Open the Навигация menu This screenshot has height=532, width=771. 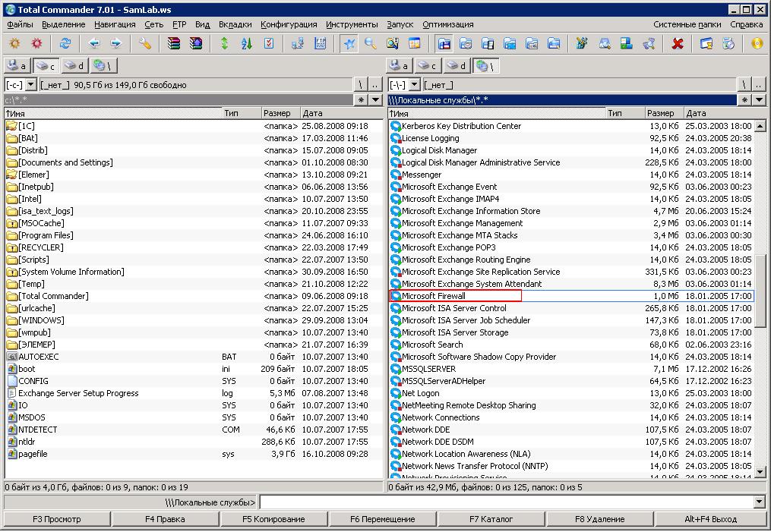click(x=115, y=24)
